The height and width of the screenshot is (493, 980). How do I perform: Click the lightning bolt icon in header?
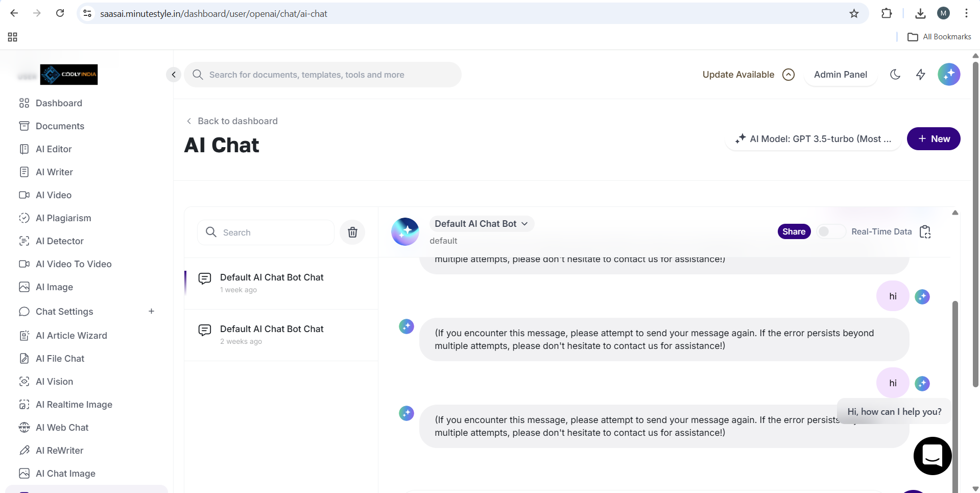[x=920, y=75]
